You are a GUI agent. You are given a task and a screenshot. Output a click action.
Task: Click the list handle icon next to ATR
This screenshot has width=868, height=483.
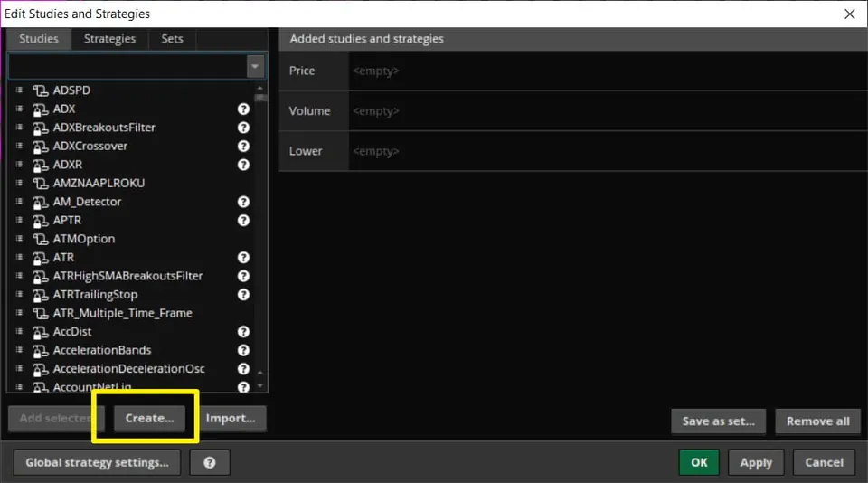tap(19, 257)
